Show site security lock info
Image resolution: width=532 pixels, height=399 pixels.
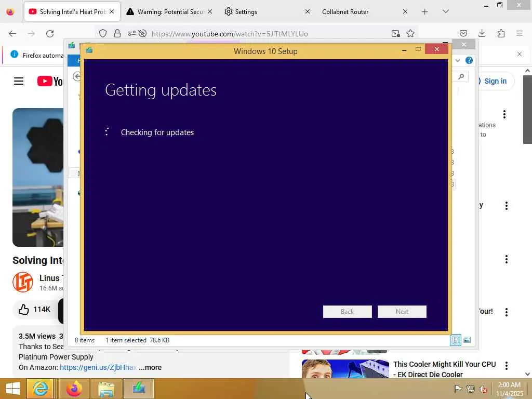(117, 34)
